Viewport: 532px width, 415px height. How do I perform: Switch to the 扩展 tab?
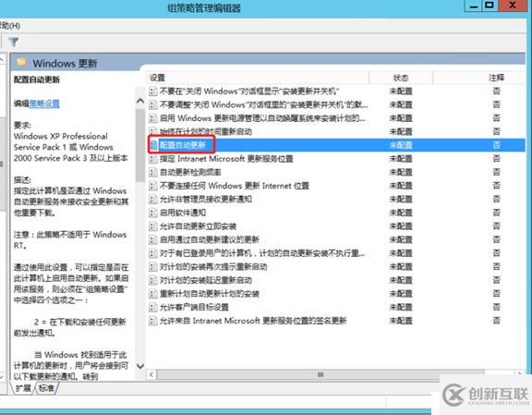(x=22, y=388)
